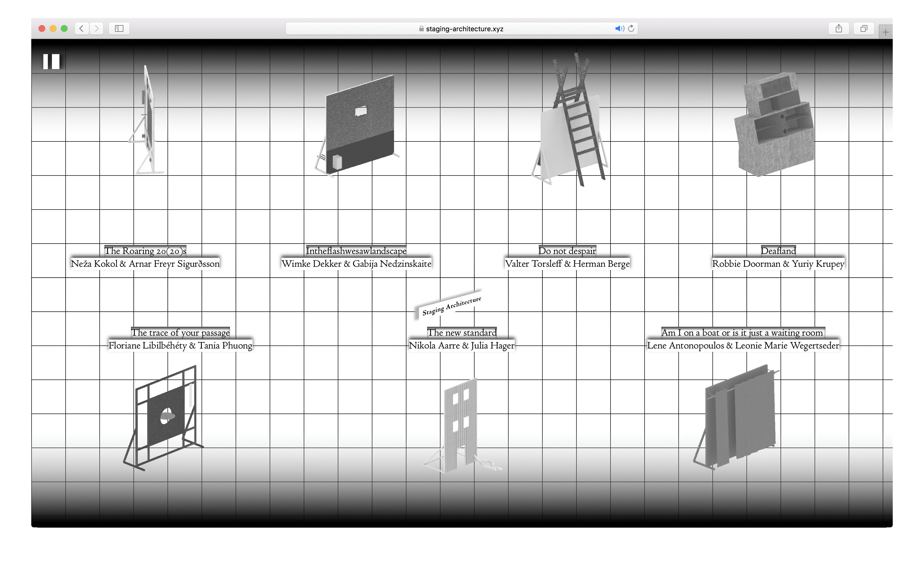This screenshot has width=924, height=572.
Task: Mute the tab audio with the speaker icon
Action: coord(619,28)
